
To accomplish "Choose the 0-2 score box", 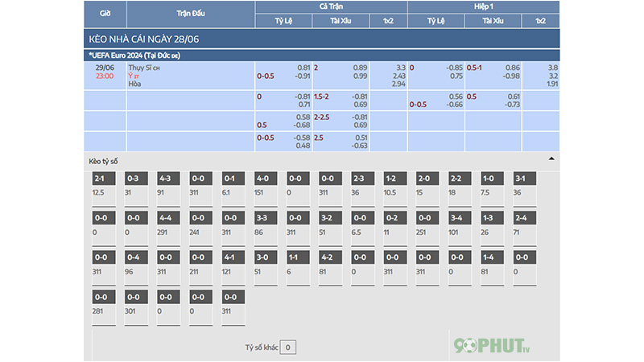I will point(395,218).
